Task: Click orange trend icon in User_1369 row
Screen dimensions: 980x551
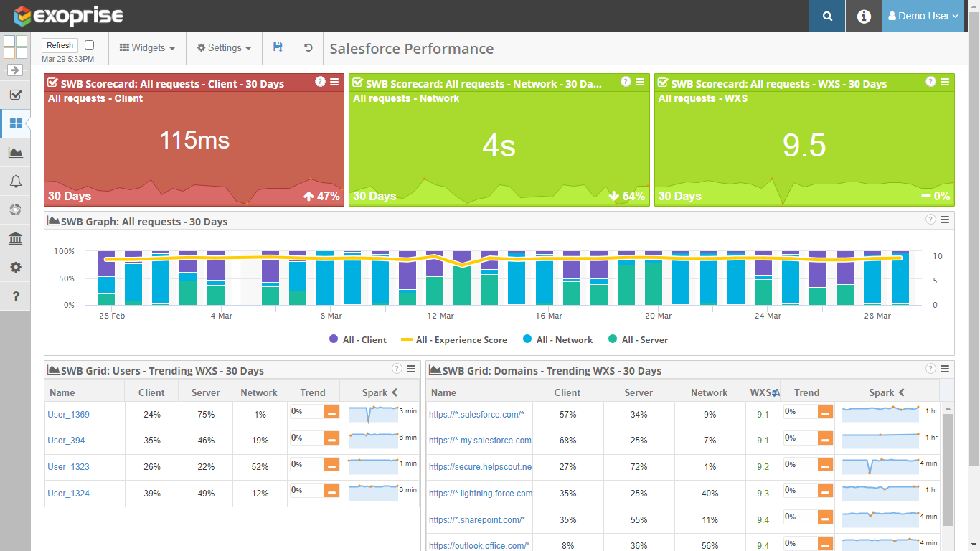Action: (x=331, y=412)
